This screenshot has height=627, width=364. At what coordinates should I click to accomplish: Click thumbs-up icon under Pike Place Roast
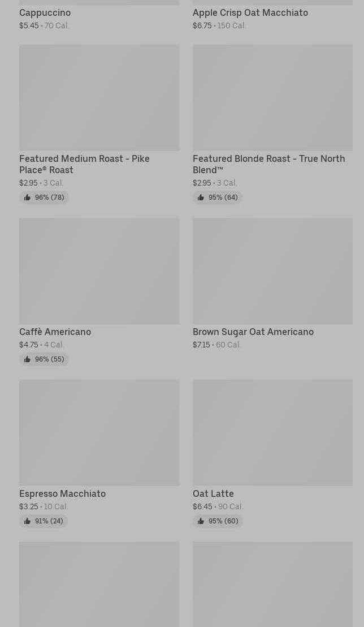(27, 197)
